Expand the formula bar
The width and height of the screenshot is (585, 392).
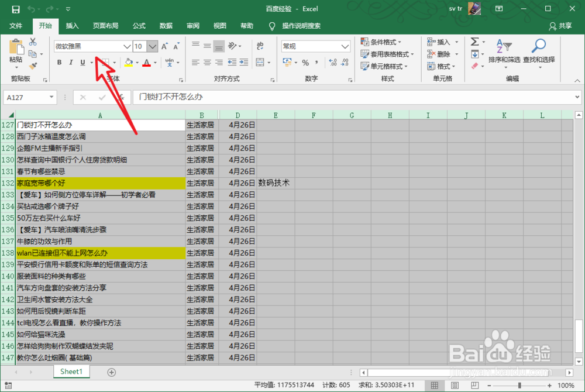(x=577, y=97)
